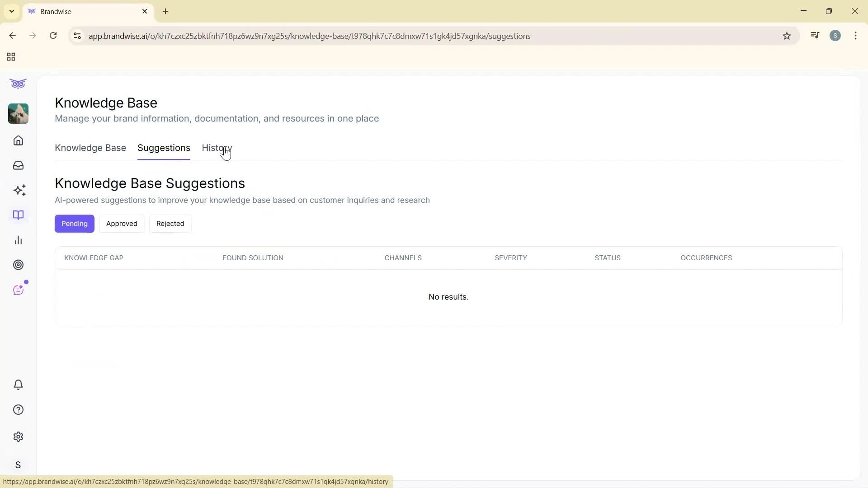This screenshot has height=488, width=868.
Task: Click the workspace avatar image
Action: click(18, 113)
